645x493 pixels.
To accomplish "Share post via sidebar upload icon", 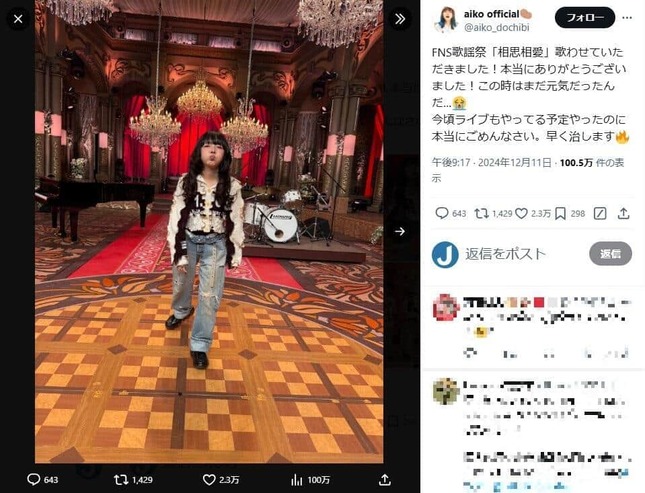I will [624, 213].
